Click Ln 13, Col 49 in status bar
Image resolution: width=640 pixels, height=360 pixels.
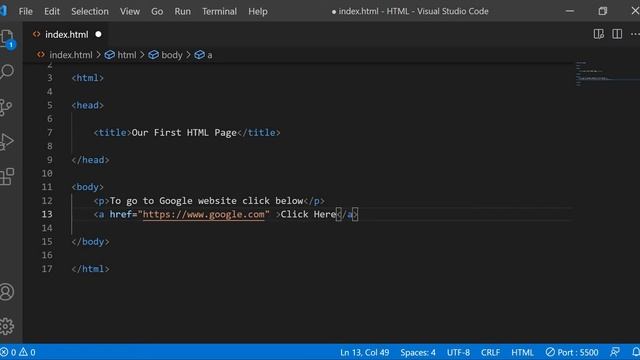364,352
